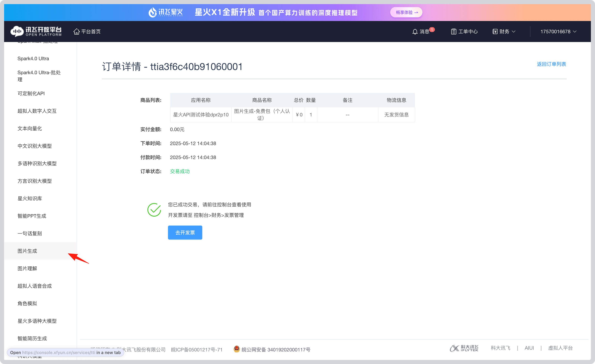Select 星火多语种大模型 in the sidebar

(37, 321)
